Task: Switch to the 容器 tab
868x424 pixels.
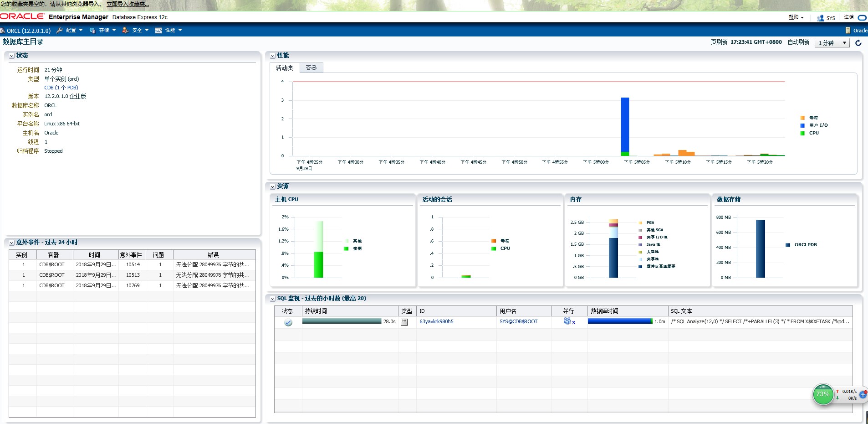Action: click(311, 67)
